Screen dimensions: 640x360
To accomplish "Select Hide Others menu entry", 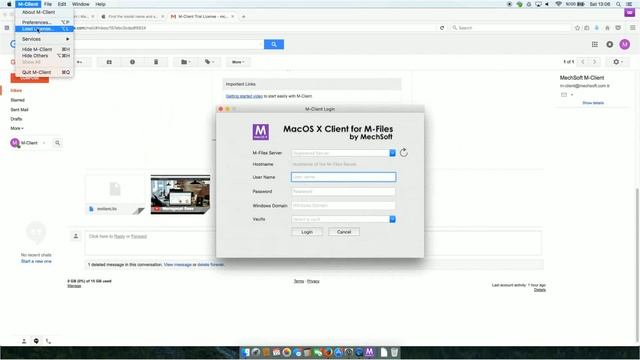I will click(x=44, y=56).
